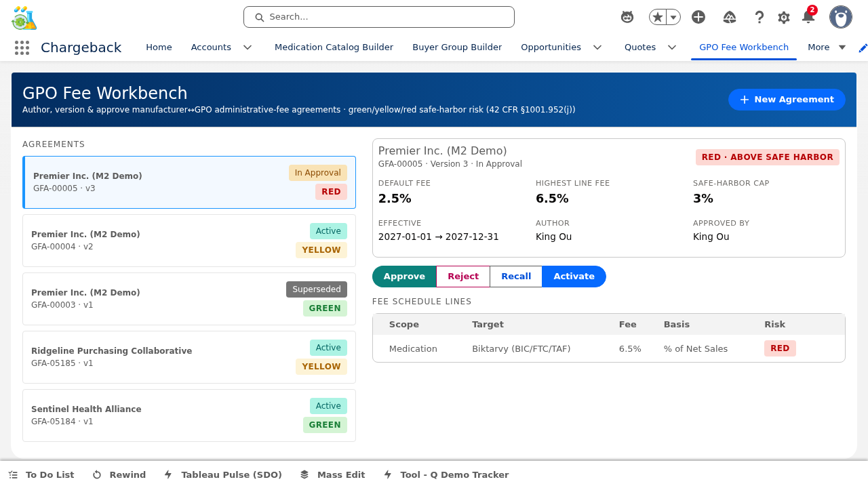This screenshot has width=868, height=488.
Task: Open the user profile avatar
Action: 841,17
